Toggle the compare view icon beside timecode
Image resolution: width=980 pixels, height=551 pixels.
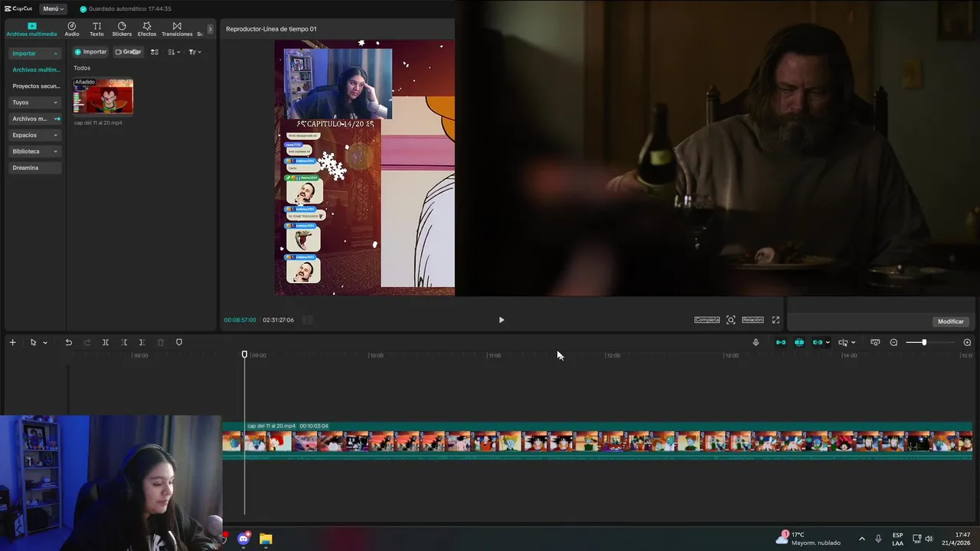[x=307, y=320]
